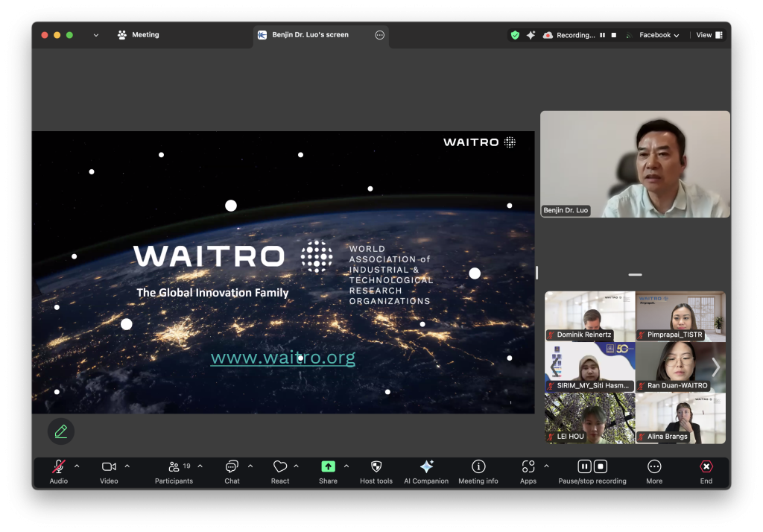The image size is (763, 532).
Task: Open Meeting info
Action: 478,467
